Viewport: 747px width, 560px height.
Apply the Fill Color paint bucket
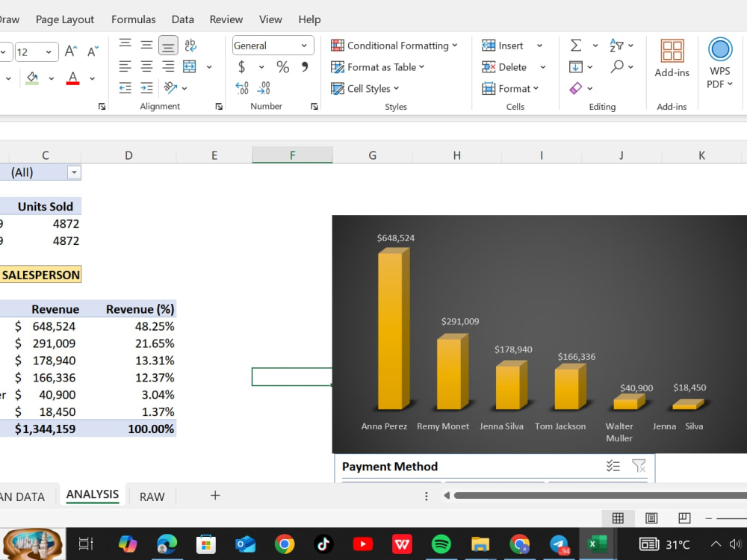click(32, 78)
